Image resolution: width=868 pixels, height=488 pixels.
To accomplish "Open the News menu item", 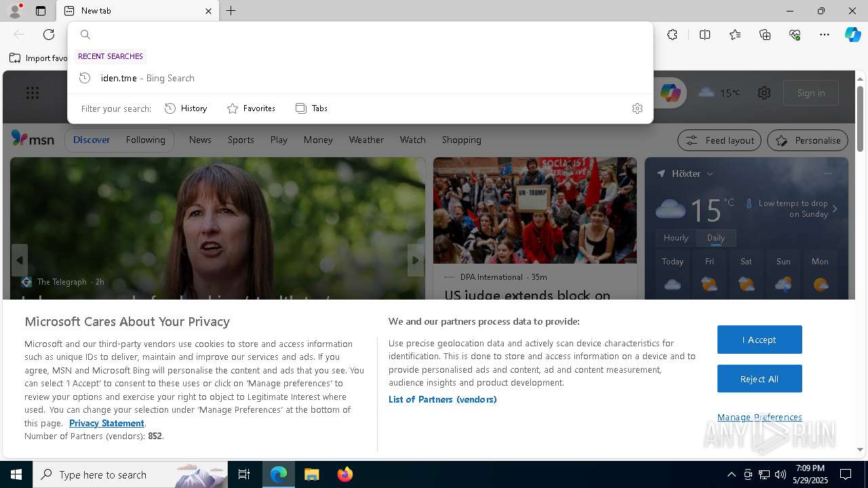I will point(200,140).
